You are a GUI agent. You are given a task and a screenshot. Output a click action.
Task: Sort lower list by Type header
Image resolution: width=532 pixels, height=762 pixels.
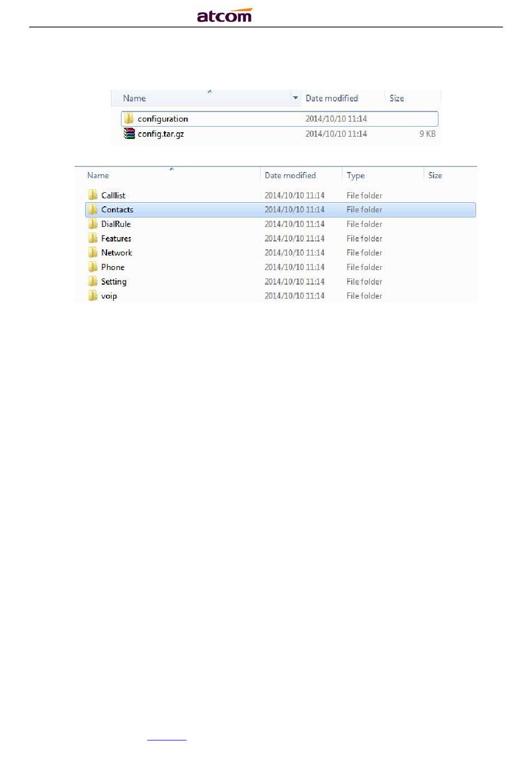pyautogui.click(x=356, y=175)
